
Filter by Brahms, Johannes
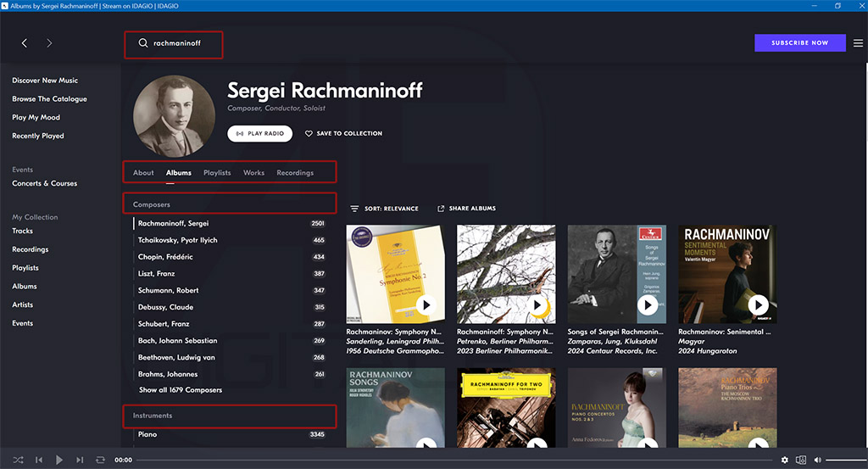click(x=230, y=374)
